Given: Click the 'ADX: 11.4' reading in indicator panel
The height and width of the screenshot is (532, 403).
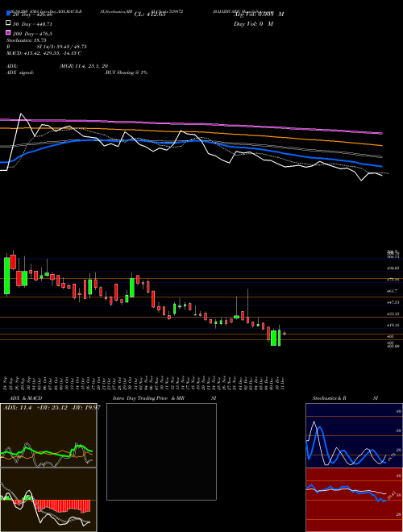Looking at the screenshot, I should tap(17, 408).
